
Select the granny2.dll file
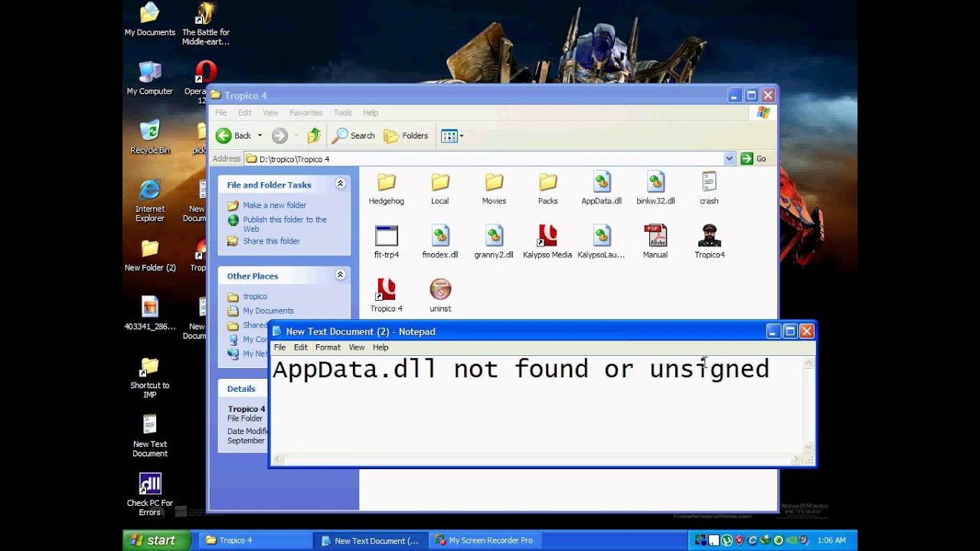pyautogui.click(x=494, y=242)
